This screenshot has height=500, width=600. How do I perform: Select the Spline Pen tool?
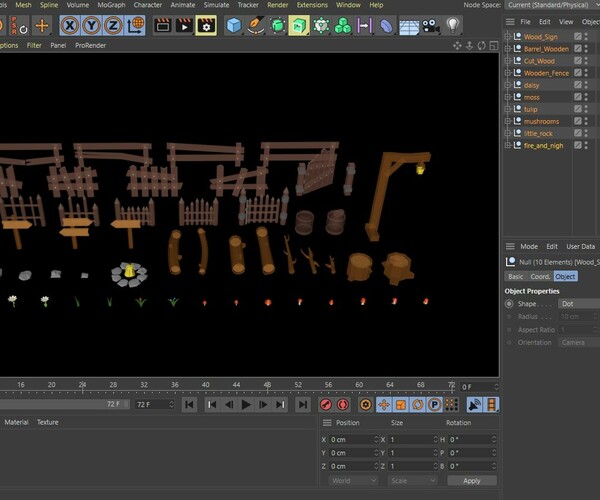coord(256,25)
